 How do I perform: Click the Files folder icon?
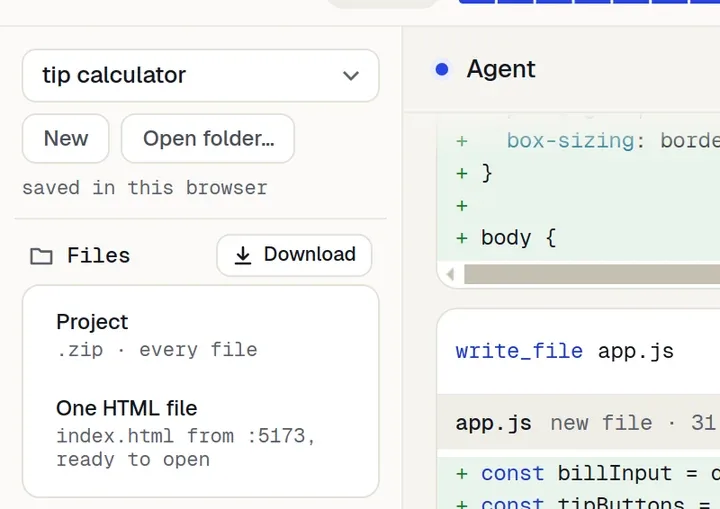[41, 256]
